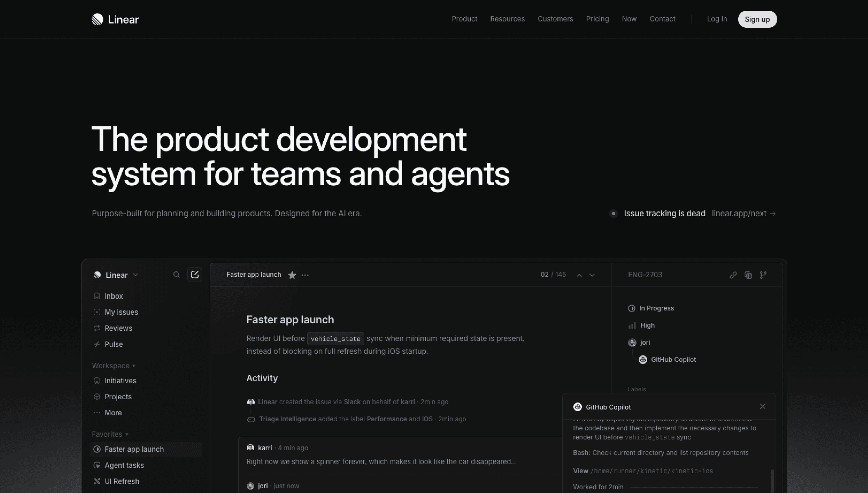868x493 pixels.
Task: Select the Faster app launch favorite
Action: (x=146, y=449)
